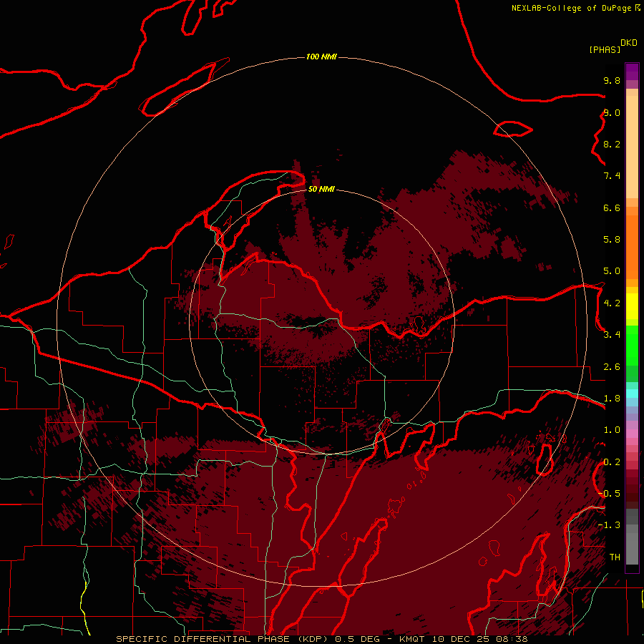644x644 pixels.
Task: Click the [PHAS] units label
Action: 605,49
